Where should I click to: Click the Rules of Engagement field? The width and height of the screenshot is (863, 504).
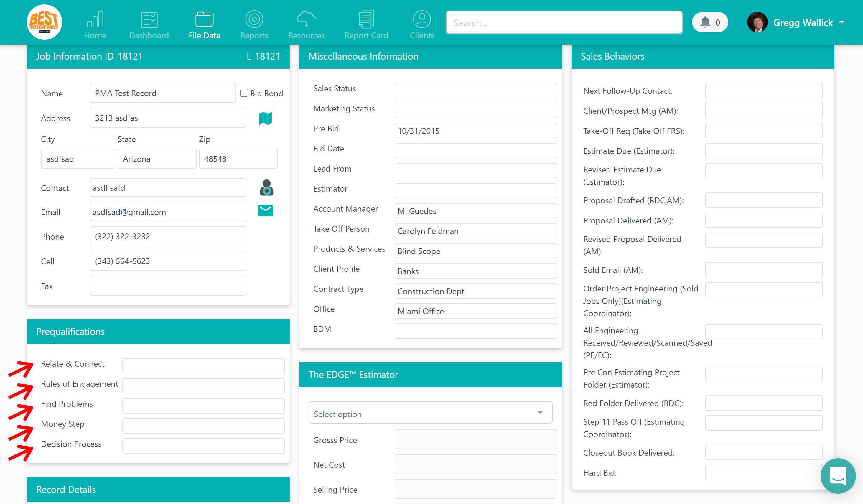pyautogui.click(x=203, y=386)
